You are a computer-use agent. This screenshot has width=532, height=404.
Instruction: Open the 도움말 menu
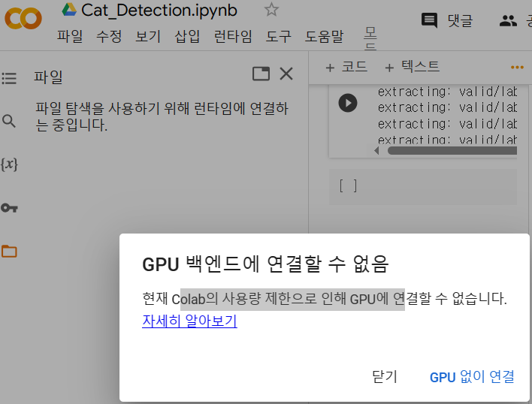pos(324,36)
